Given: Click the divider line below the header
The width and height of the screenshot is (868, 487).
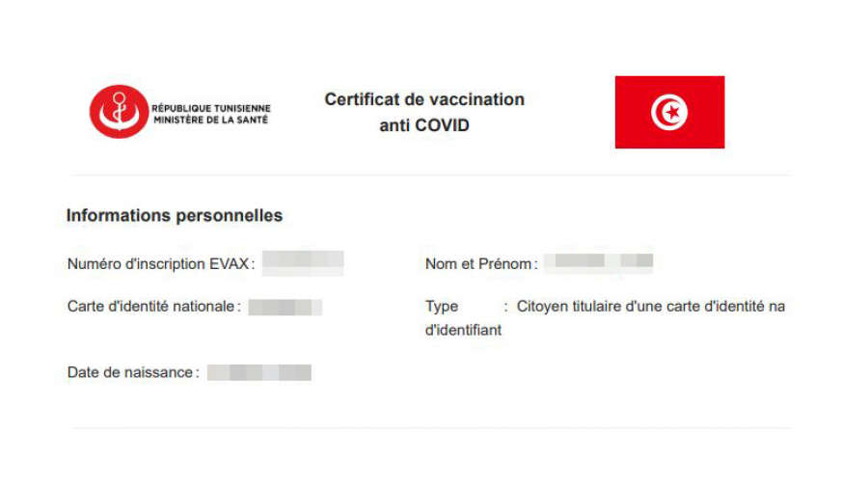Looking at the screenshot, I should [431, 175].
